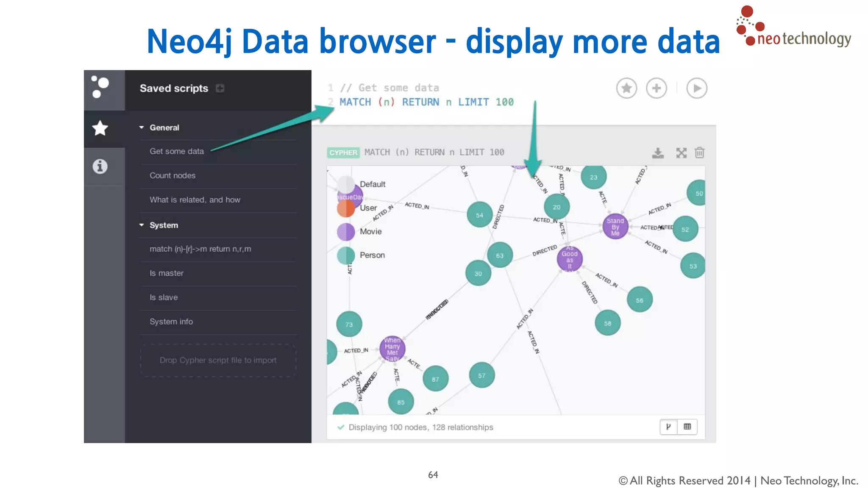Click the Person teal legend swatch
This screenshot has width=868, height=488.
click(346, 255)
